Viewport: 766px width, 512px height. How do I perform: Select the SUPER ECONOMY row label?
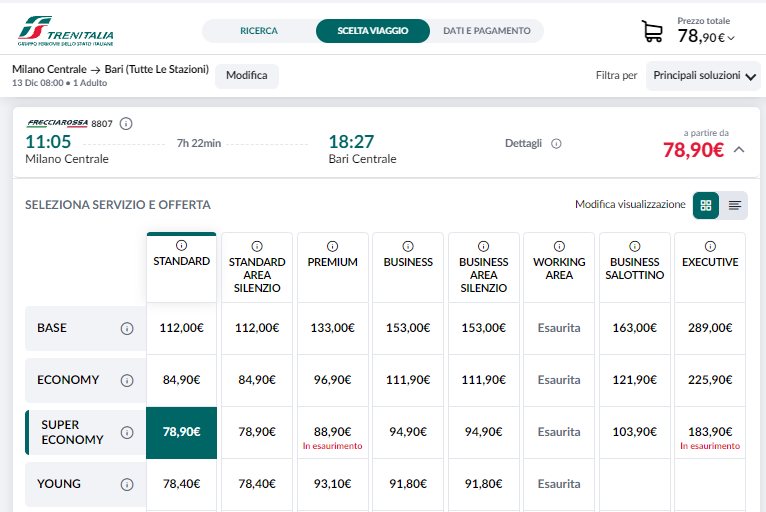pyautogui.click(x=85, y=432)
